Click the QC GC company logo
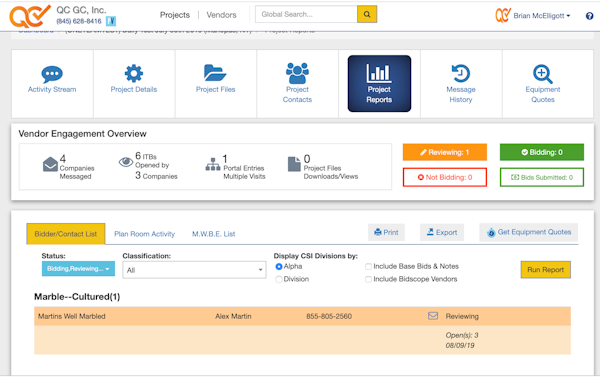This screenshot has width=600, height=377. (30, 16)
